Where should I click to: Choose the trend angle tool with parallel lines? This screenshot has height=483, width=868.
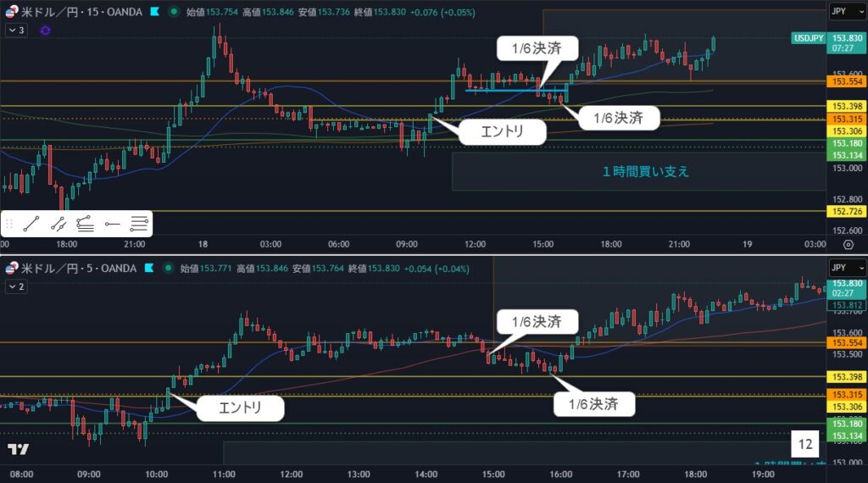(85, 225)
